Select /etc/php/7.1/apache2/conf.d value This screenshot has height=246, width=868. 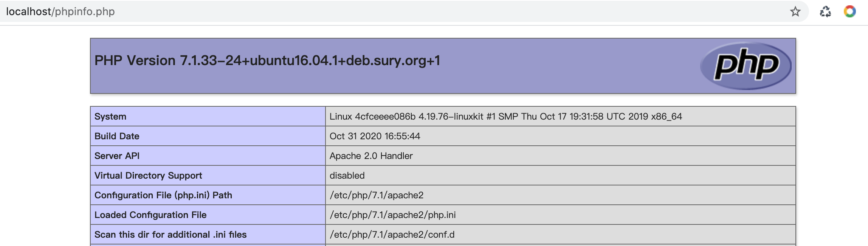(x=392, y=235)
